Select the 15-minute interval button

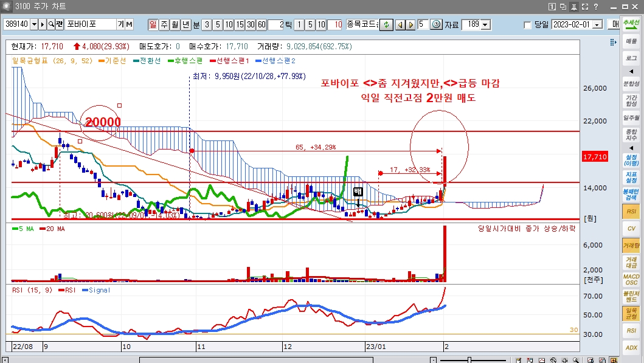coord(240,25)
